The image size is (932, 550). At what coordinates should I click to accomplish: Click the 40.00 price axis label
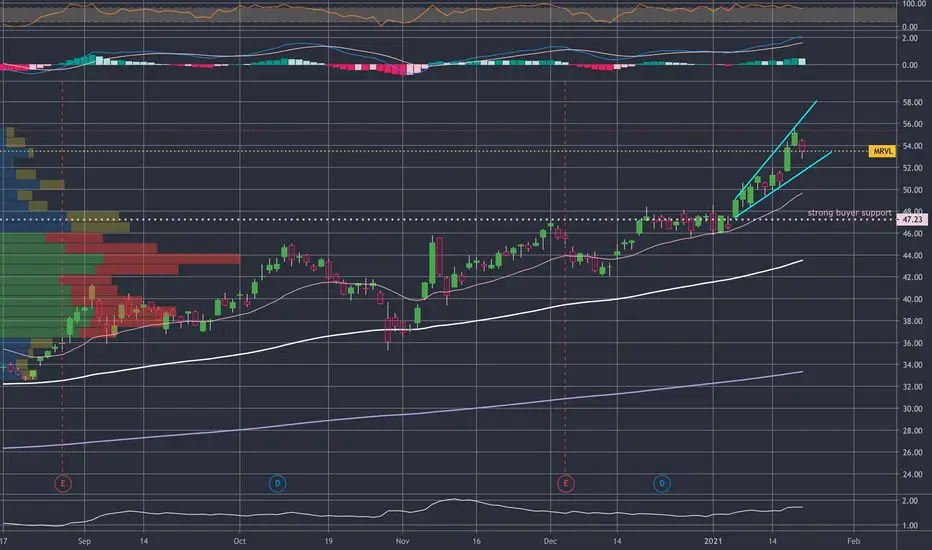[912, 299]
